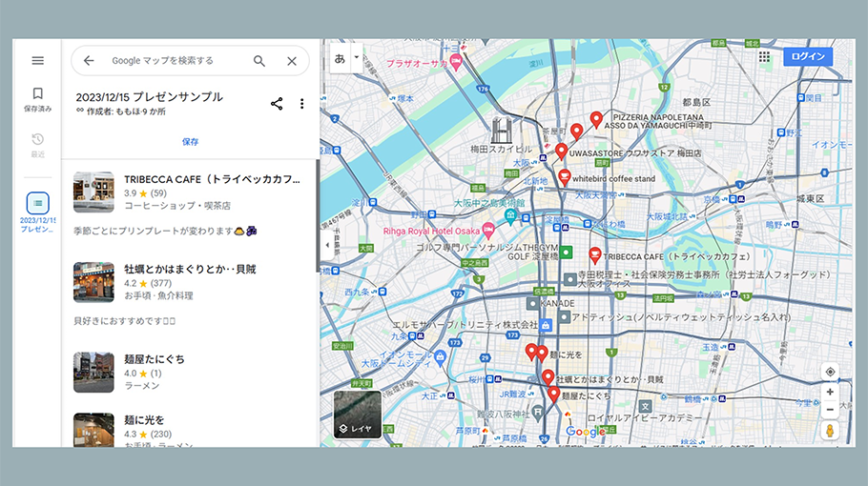Click the プラザオーサカ hotel marker
The image size is (868, 486).
(456, 63)
